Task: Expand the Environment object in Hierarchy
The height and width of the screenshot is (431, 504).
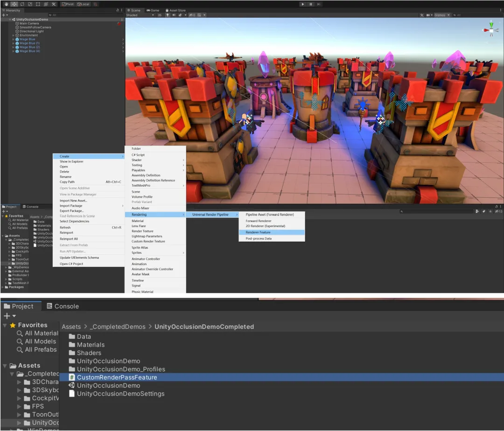Action: [13, 35]
